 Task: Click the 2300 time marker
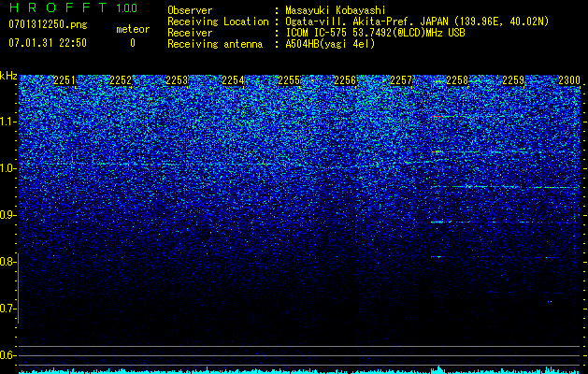[569, 80]
